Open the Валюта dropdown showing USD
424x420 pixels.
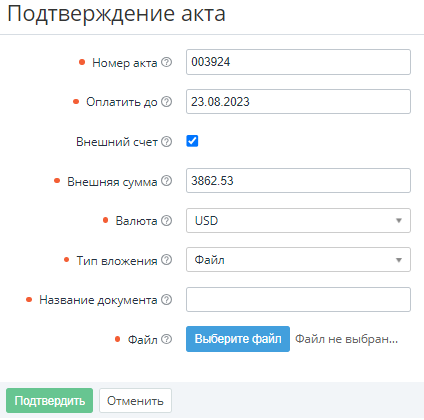pyautogui.click(x=298, y=220)
